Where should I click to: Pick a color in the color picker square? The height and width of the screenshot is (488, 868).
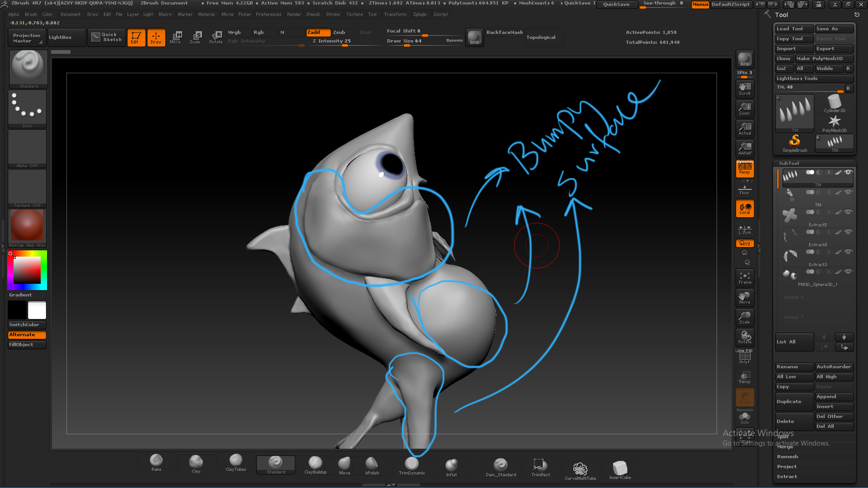coord(27,270)
